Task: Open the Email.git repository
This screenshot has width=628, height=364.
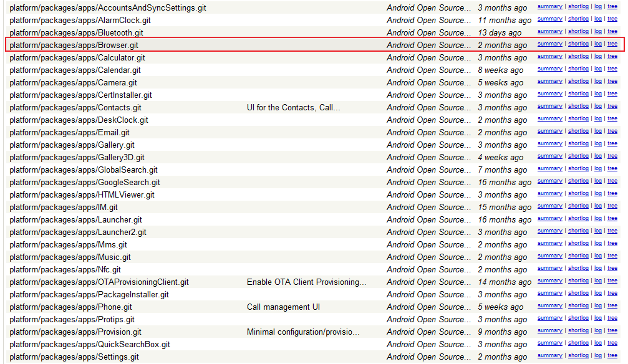Action: coord(69,132)
